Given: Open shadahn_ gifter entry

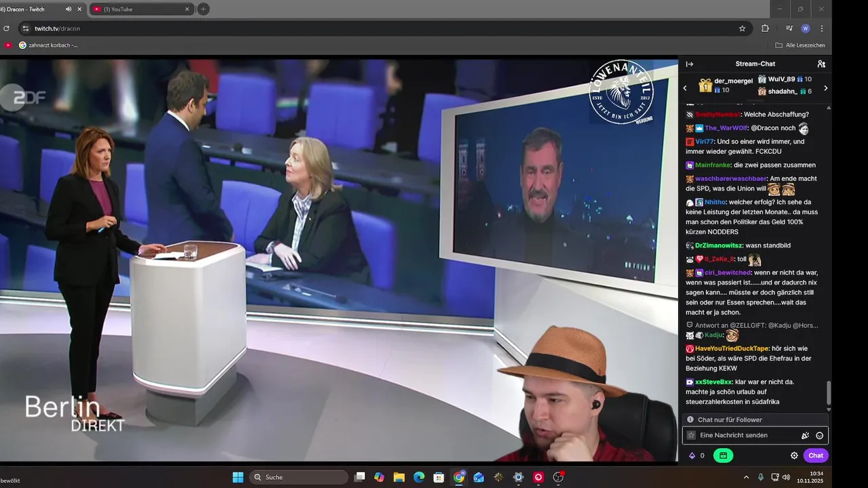Looking at the screenshot, I should coord(785,91).
